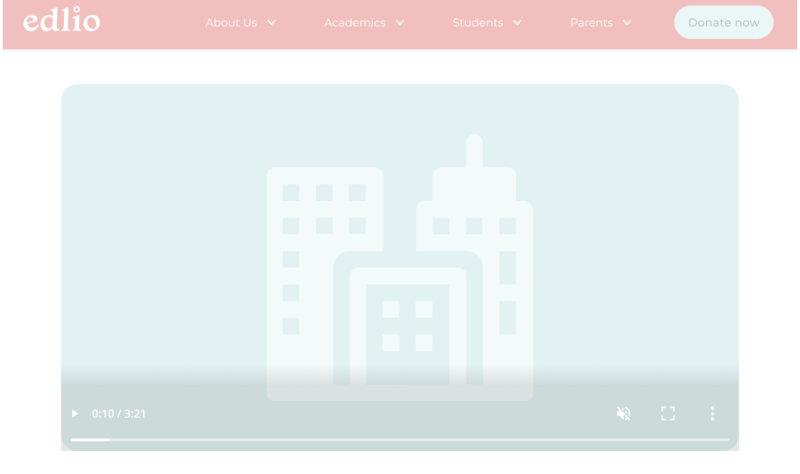
Task: Open the video more options menu
Action: (x=712, y=413)
